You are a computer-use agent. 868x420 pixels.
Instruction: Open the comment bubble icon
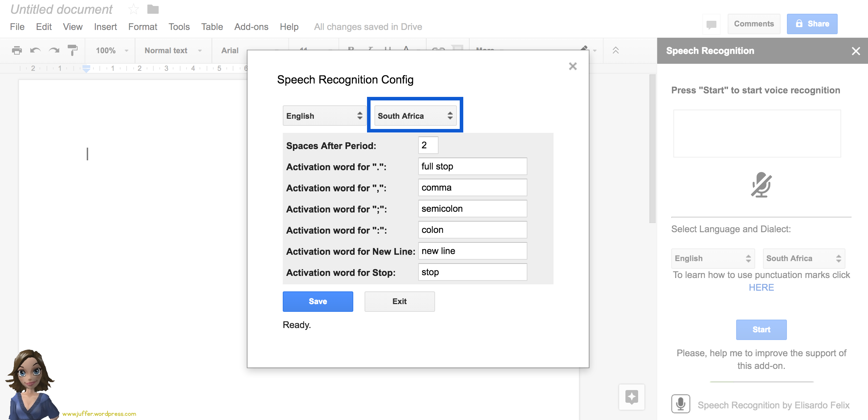(711, 24)
